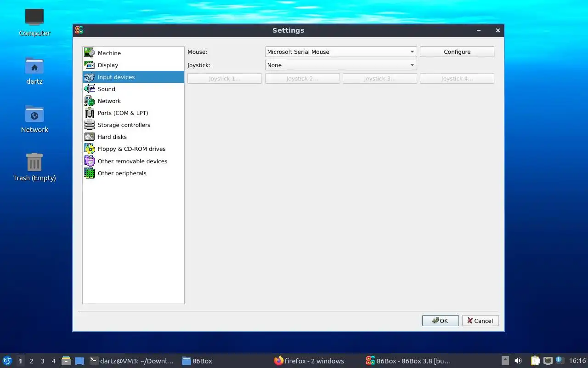Click the Other peripherals icon
The height and width of the screenshot is (368, 588).
[90, 173]
